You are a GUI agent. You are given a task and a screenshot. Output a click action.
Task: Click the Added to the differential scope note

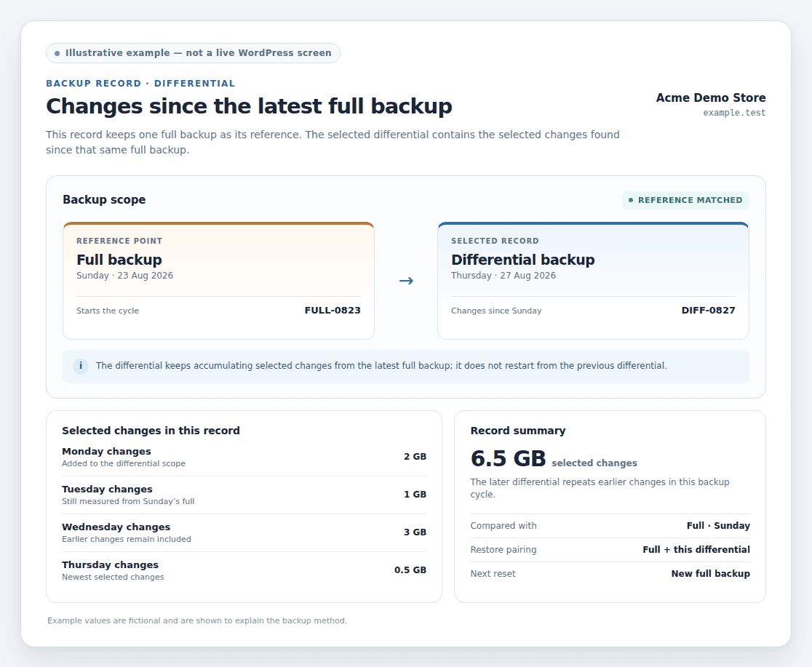[124, 463]
